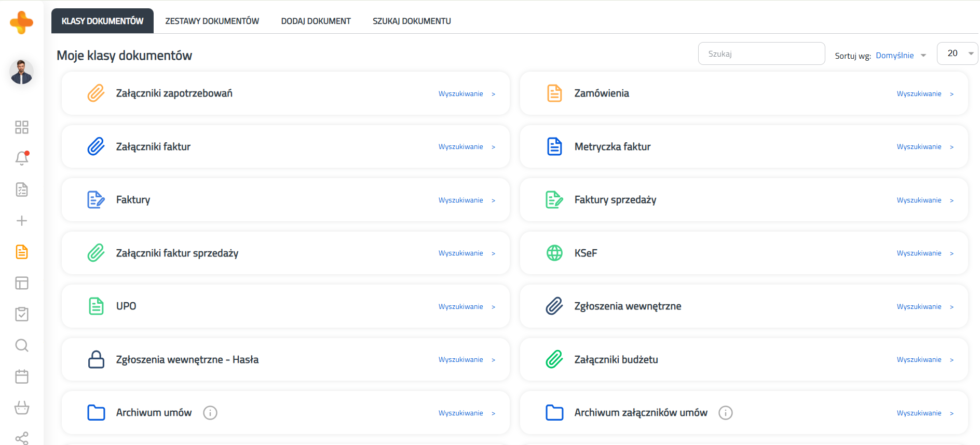The width and height of the screenshot is (980, 445).
Task: Open the notifications bell in sidebar
Action: click(22, 158)
